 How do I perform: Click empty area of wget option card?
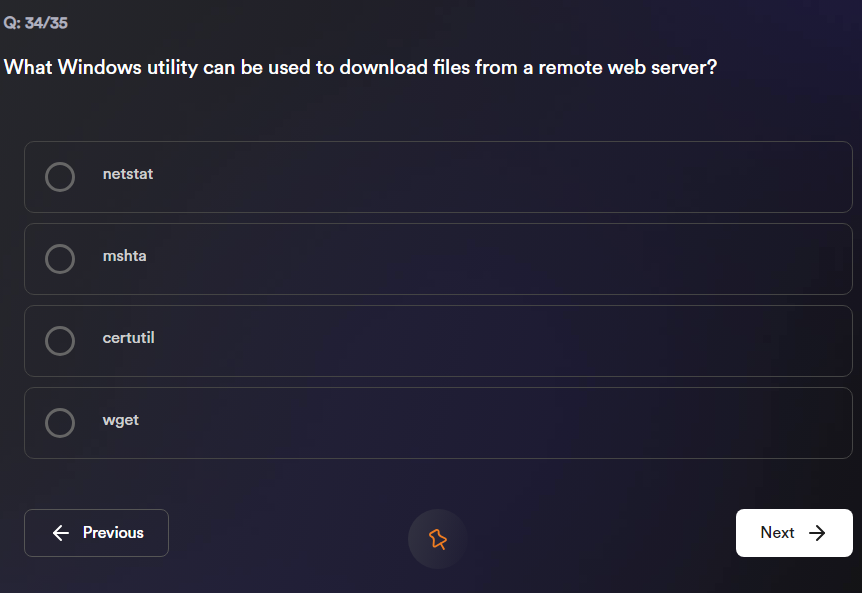click(500, 423)
